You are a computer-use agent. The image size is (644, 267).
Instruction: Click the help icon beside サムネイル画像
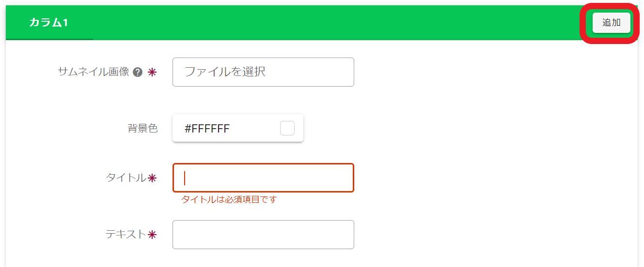click(x=138, y=73)
